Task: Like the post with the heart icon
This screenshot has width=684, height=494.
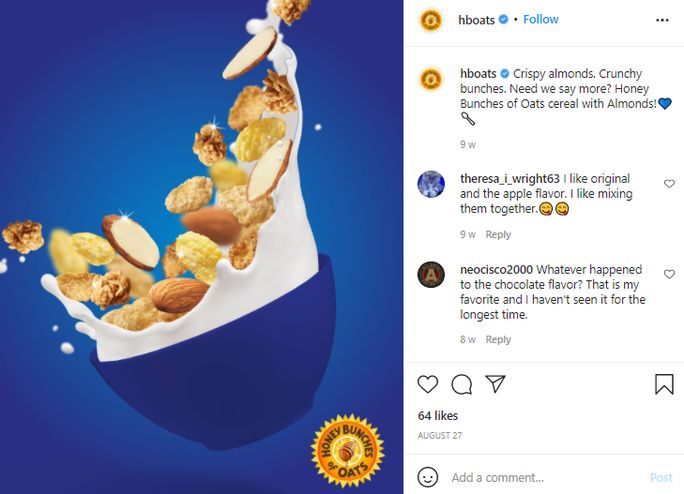Action: point(428,384)
